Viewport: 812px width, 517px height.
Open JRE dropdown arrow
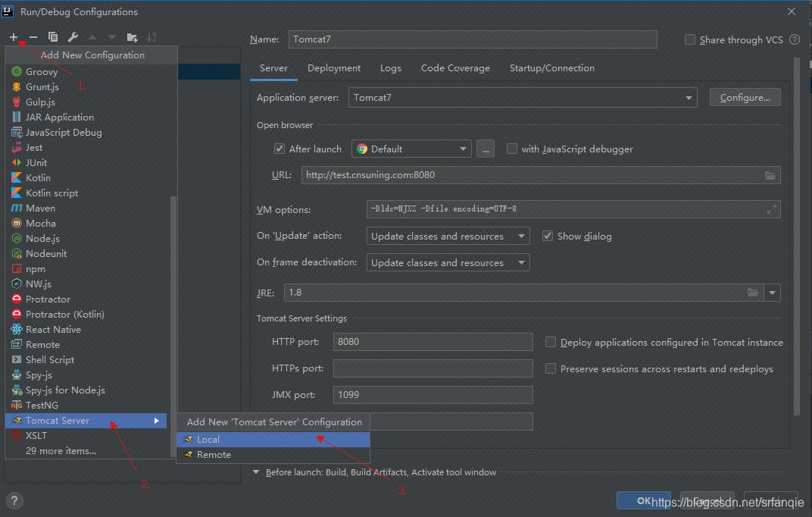click(x=772, y=293)
